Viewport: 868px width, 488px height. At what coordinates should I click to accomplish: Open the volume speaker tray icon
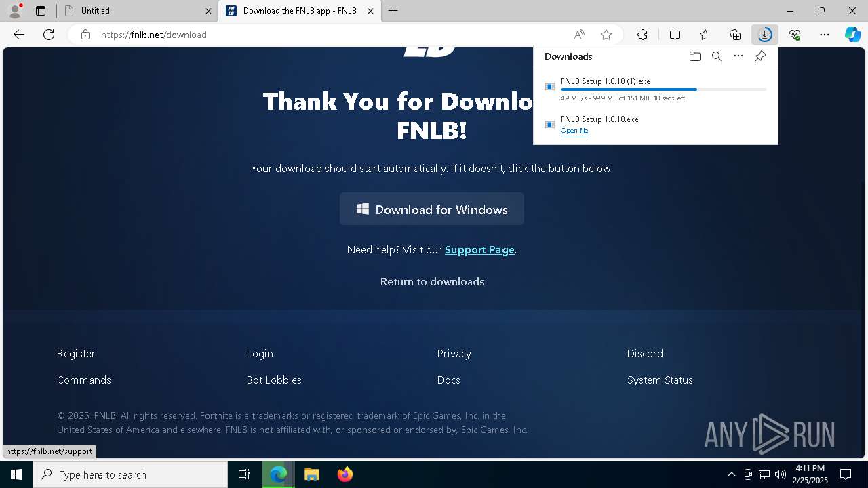[x=781, y=474]
